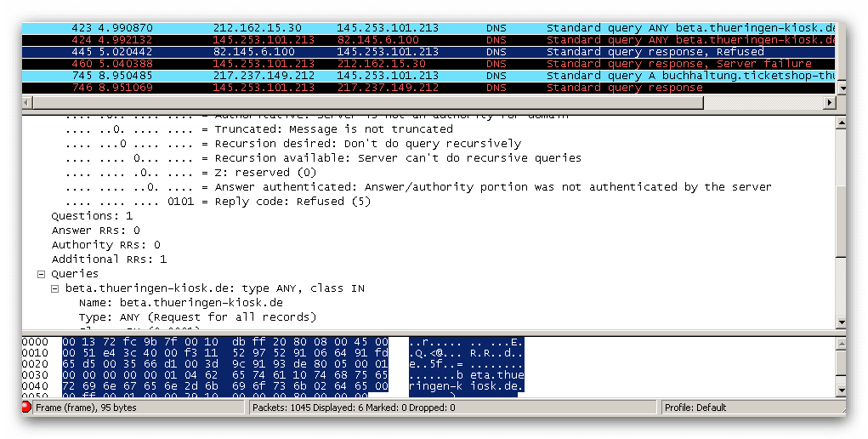This screenshot has width=868, height=439.
Task: Select the 'Authority RRs: 0' field
Action: (105, 244)
